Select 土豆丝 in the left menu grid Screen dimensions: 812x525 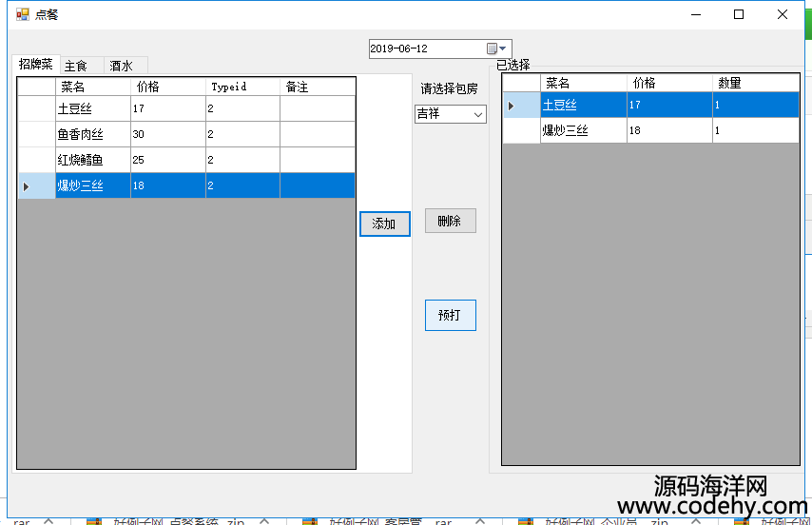(93, 108)
